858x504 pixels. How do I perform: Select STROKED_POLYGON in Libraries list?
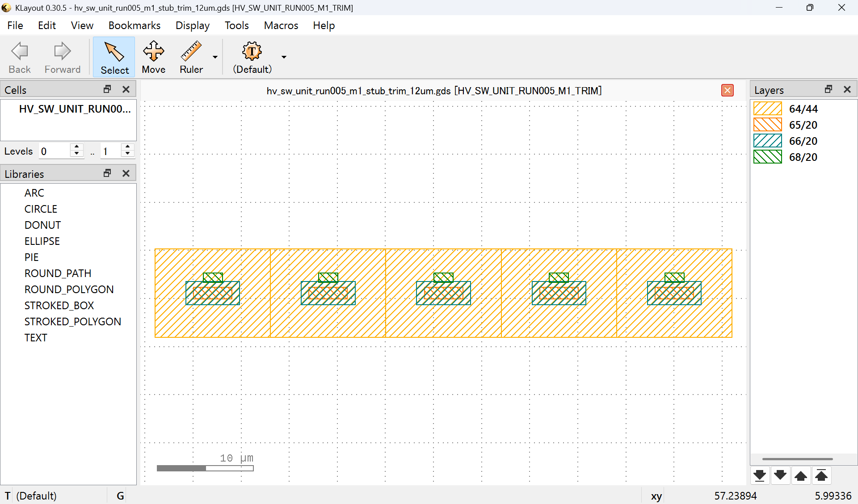[x=72, y=322]
